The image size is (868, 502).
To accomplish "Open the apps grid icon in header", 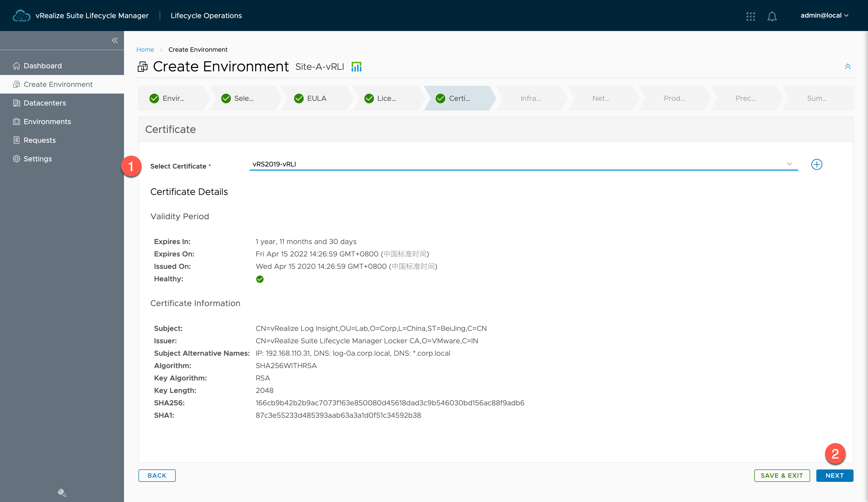I will pos(750,16).
